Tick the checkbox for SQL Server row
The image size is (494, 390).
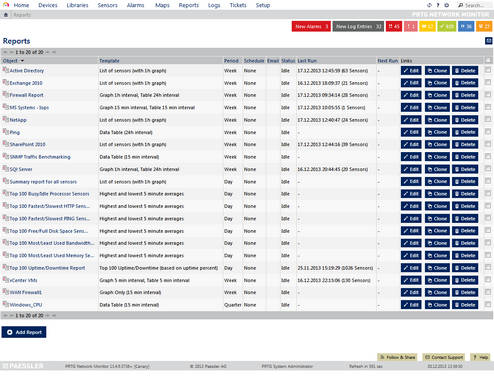(x=488, y=168)
